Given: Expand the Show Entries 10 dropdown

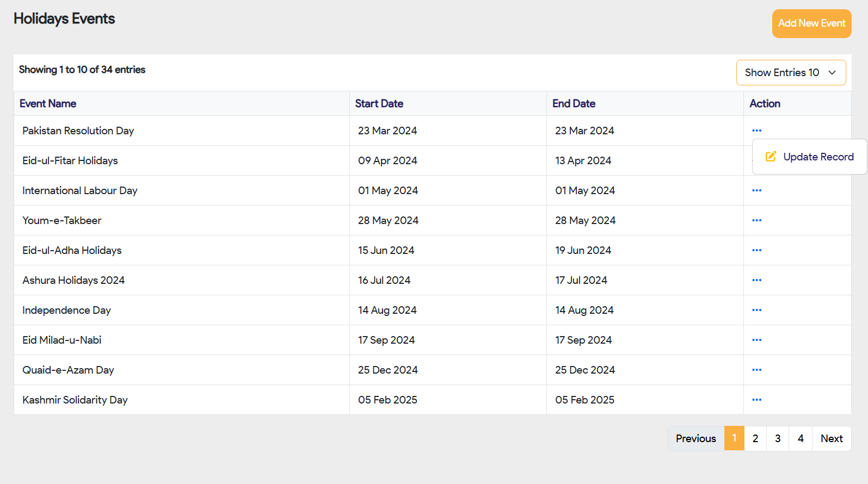Looking at the screenshot, I should click(790, 72).
